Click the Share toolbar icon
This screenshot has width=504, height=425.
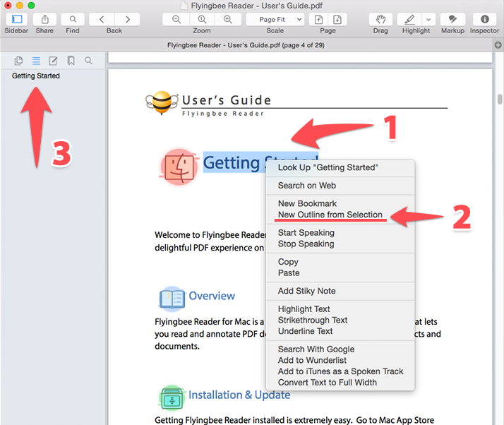44,20
